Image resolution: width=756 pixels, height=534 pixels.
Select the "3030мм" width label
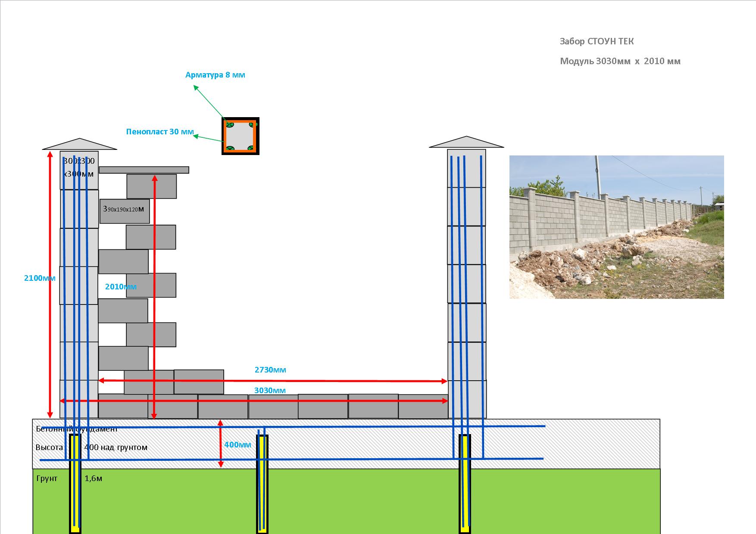(270, 391)
